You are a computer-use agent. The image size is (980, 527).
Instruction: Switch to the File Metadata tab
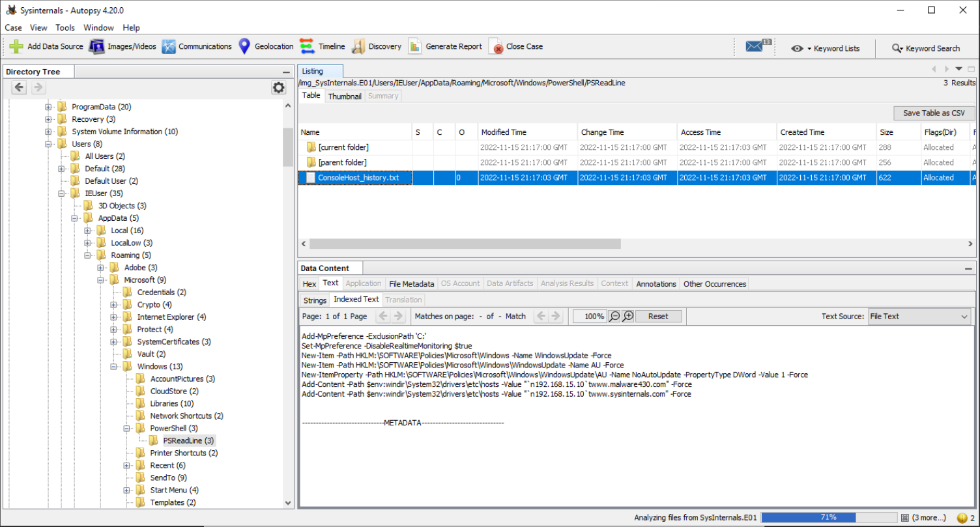point(412,283)
